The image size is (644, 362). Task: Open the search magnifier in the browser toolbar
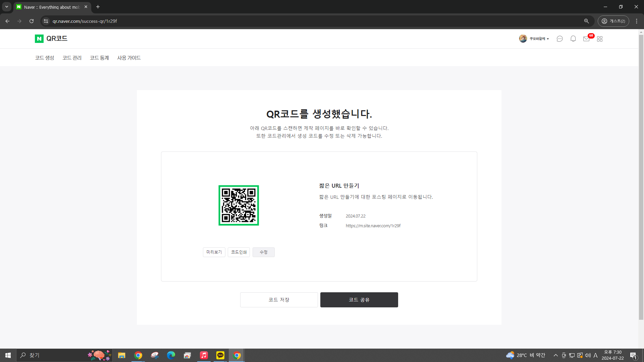[586, 21]
